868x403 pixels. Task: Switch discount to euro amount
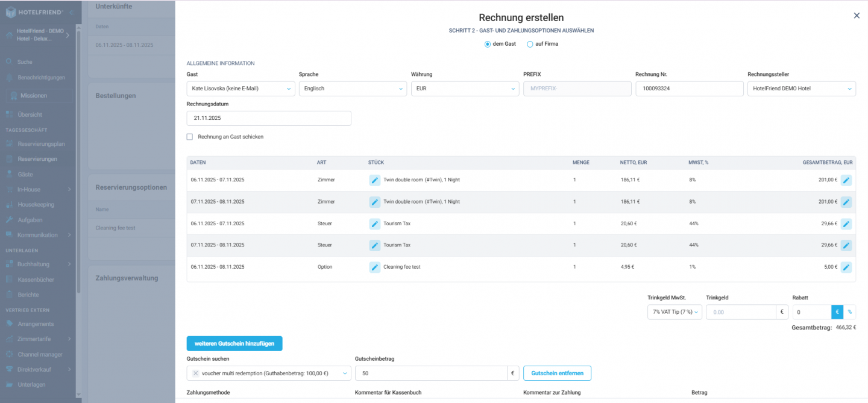(x=837, y=312)
